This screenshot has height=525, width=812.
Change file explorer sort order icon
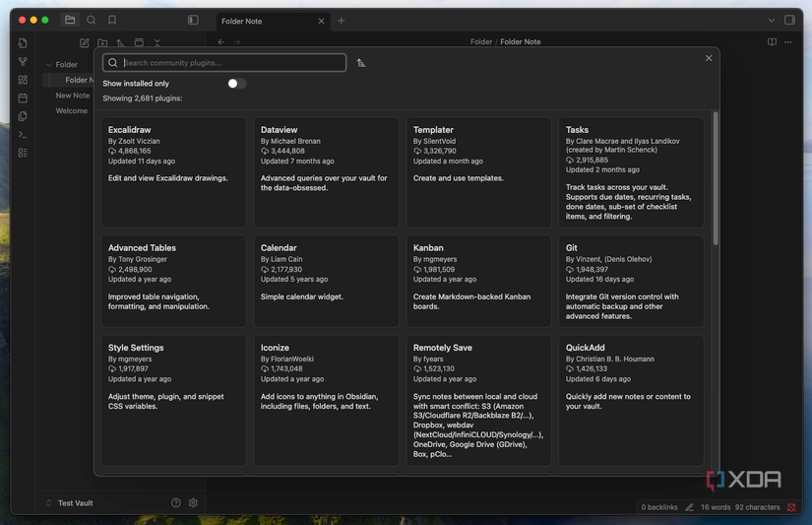121,42
